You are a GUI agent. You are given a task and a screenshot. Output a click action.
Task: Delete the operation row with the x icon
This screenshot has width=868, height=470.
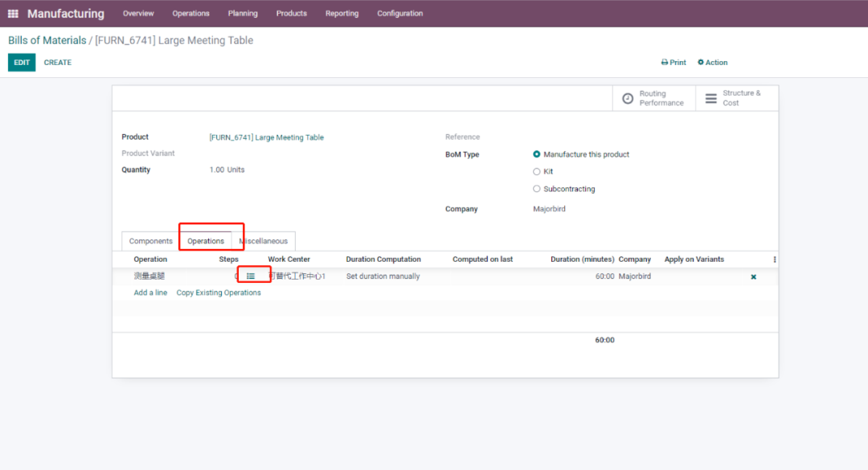753,277
